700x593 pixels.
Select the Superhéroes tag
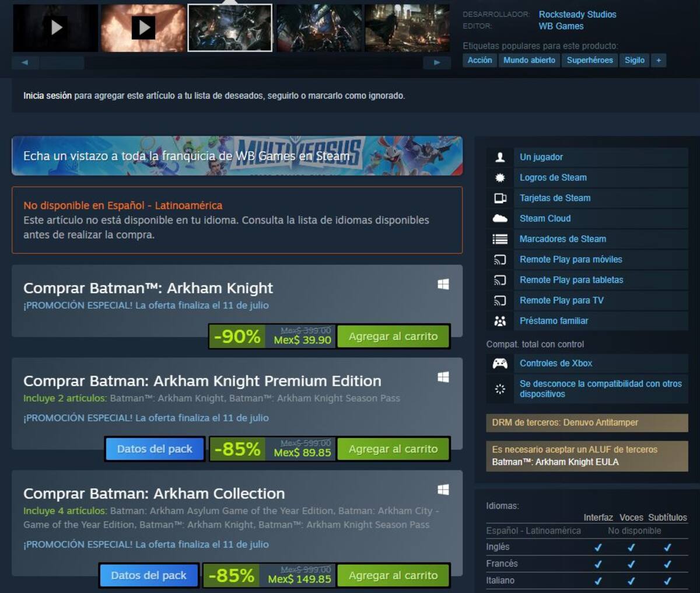coord(590,60)
